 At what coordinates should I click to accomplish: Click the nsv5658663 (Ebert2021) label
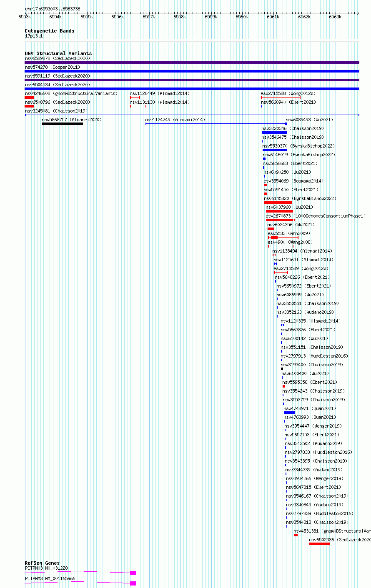coord(291,163)
